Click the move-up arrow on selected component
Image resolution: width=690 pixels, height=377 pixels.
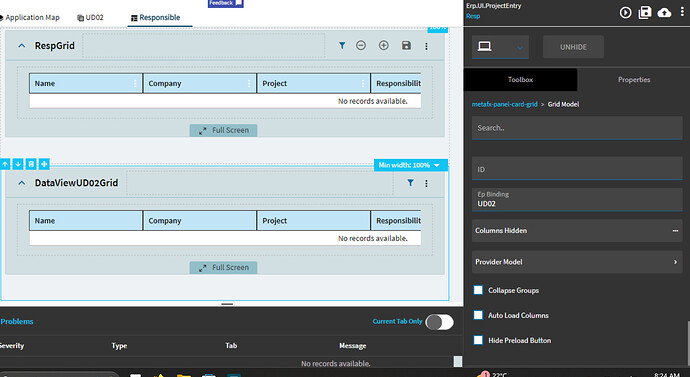(x=5, y=164)
